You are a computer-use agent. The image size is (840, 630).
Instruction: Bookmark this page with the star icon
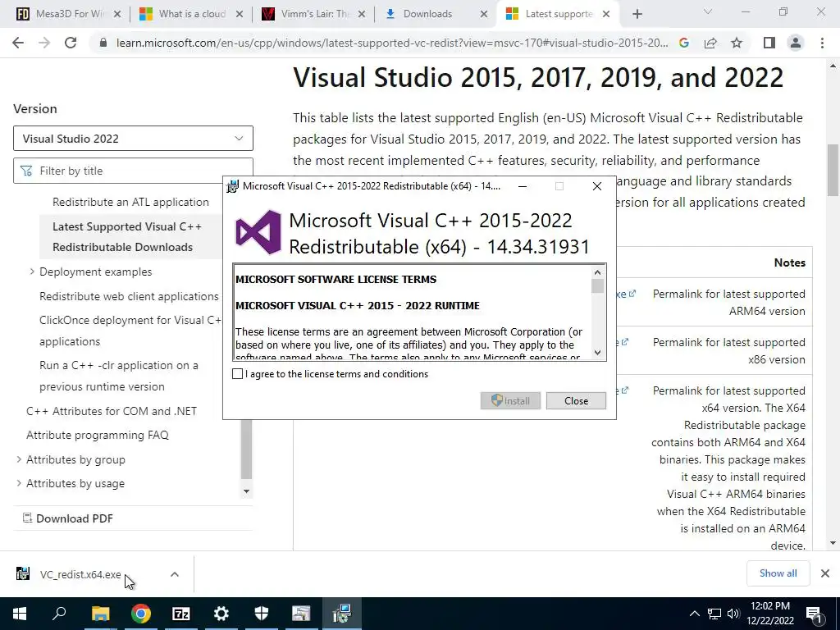coord(737,43)
